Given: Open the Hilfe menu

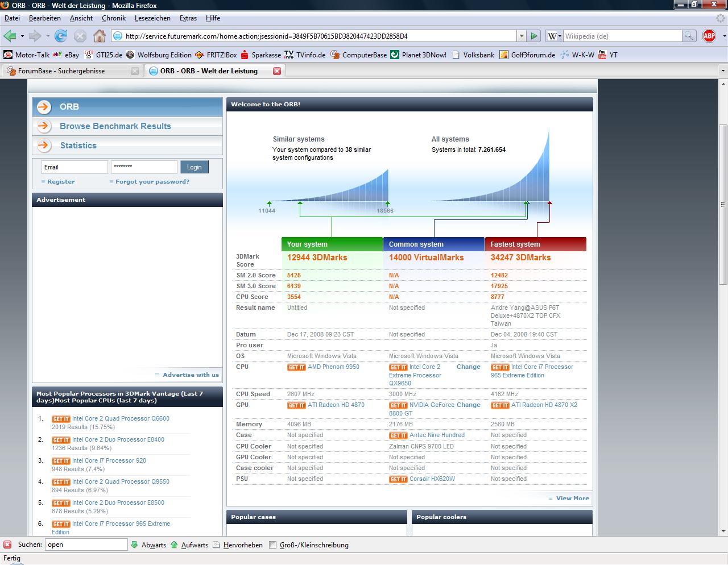Looking at the screenshot, I should pos(213,18).
